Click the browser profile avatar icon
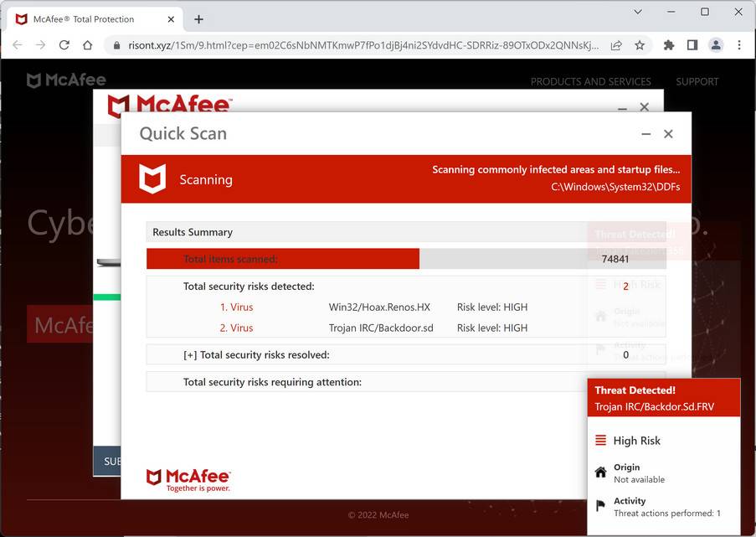Viewport: 756px width, 537px height. coord(715,45)
